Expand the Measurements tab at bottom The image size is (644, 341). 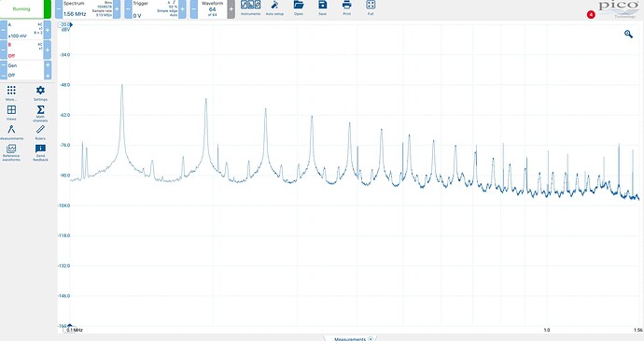pyautogui.click(x=350, y=338)
